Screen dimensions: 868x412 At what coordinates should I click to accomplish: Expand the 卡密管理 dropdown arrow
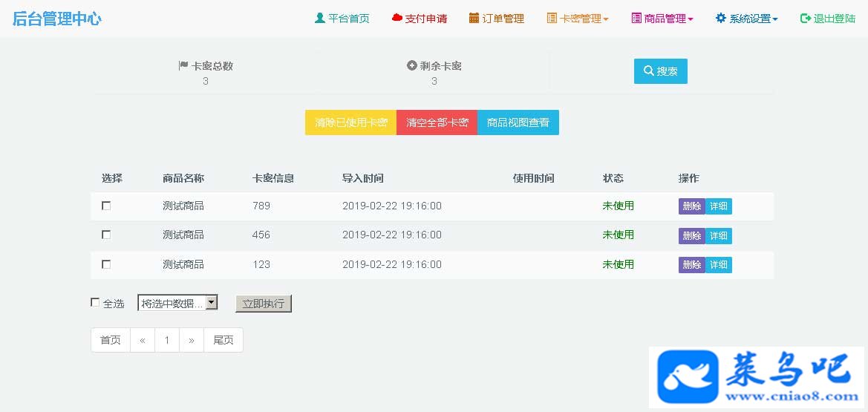coord(606,19)
